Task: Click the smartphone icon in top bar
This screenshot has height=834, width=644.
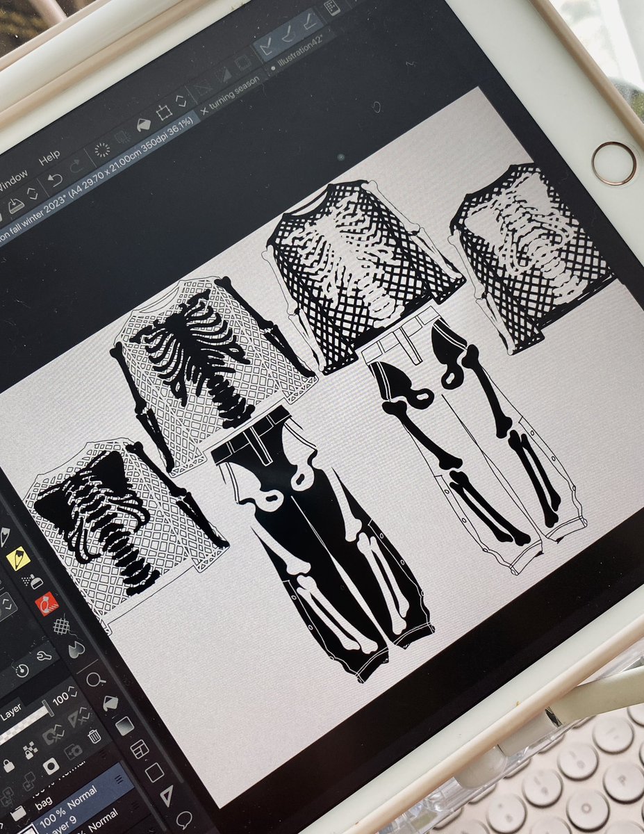Action: 332,7
